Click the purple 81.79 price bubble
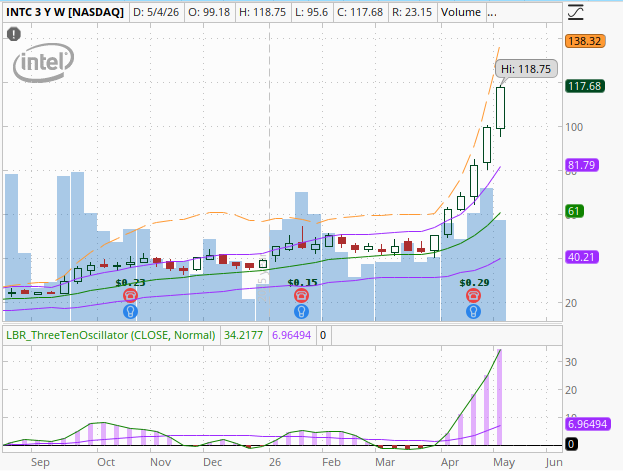 coord(582,165)
